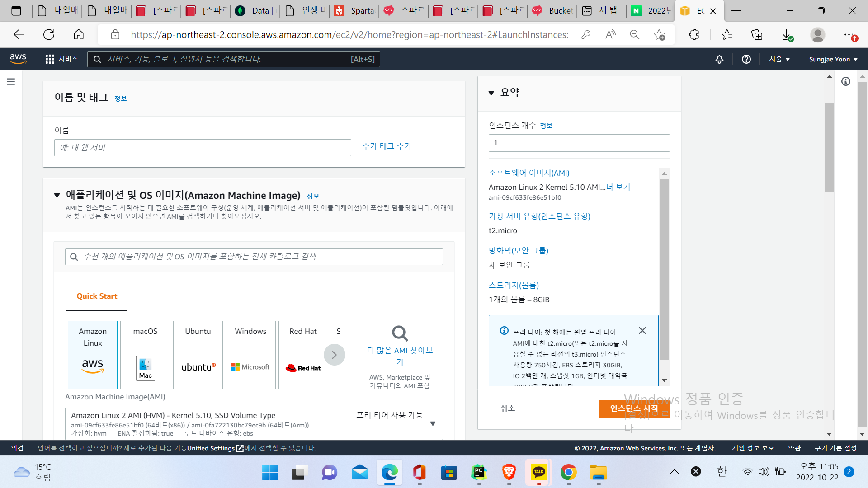Image resolution: width=868 pixels, height=488 pixels.
Task: Open a new browser tab
Action: point(736,10)
